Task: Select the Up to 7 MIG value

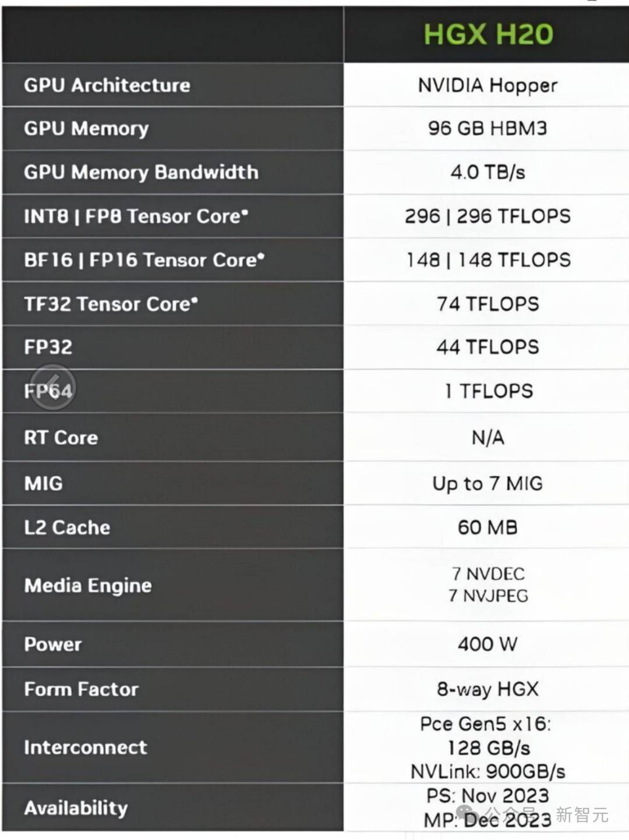Action: coord(487,484)
